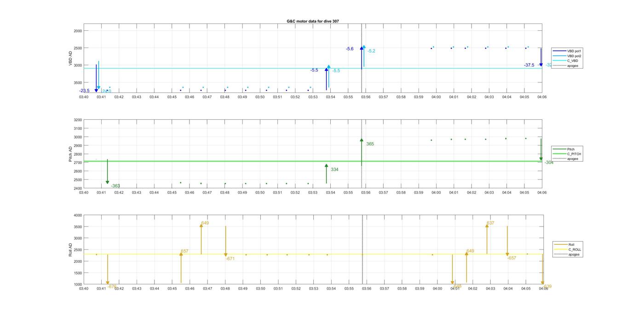Click the '3200' tick on Pitch axis

pos(77,120)
